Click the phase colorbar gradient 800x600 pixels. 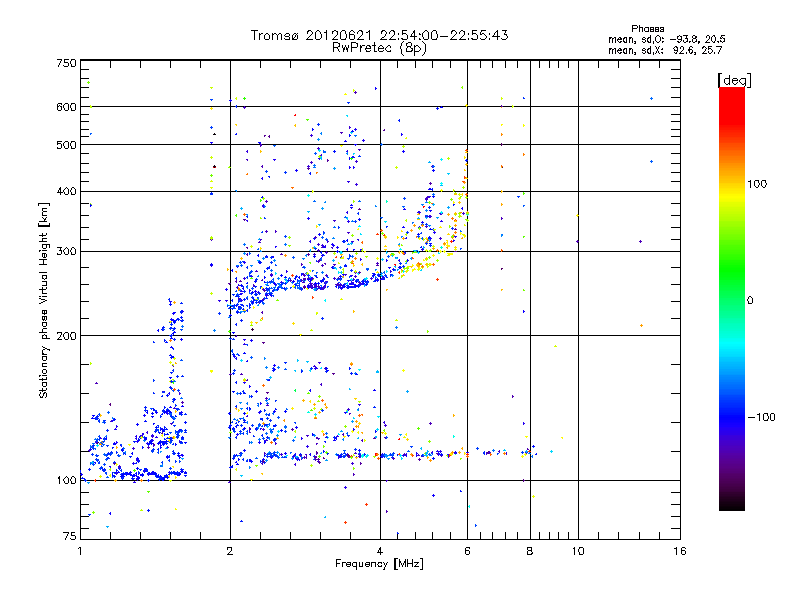[x=732, y=298]
